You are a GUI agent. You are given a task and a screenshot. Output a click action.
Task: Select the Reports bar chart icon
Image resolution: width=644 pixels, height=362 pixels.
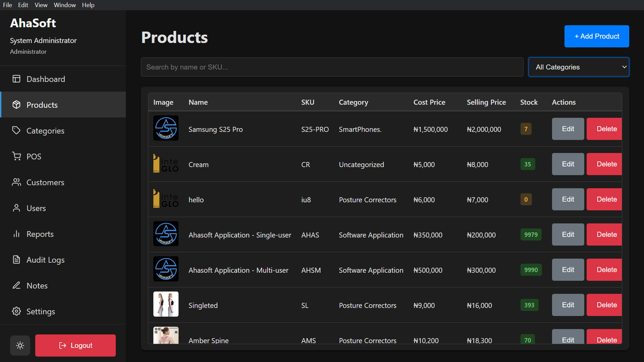click(17, 234)
